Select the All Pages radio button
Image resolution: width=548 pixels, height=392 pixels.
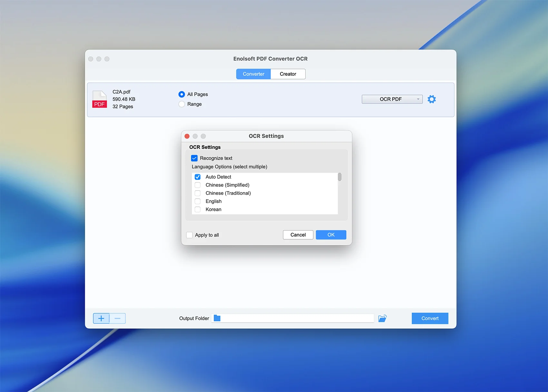[x=182, y=94]
